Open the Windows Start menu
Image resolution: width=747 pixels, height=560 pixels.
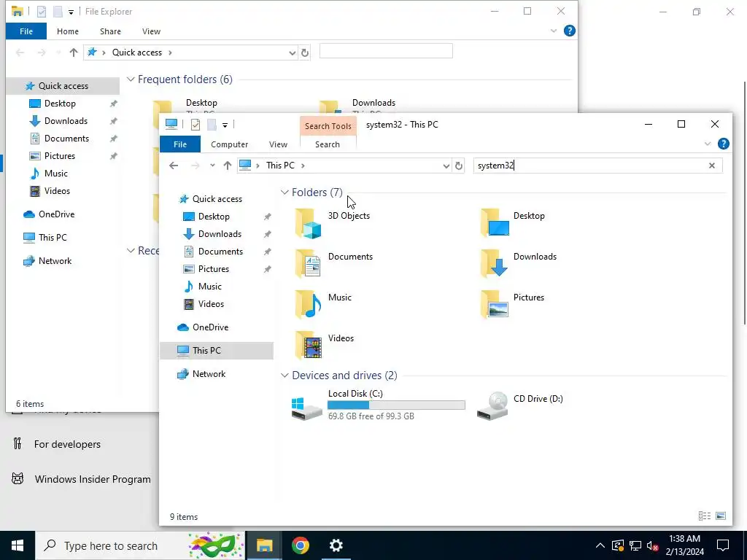click(x=18, y=545)
